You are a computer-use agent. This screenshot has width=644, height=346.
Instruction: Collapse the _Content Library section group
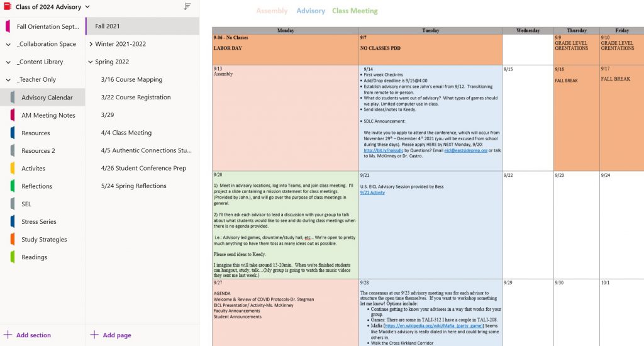(8, 62)
